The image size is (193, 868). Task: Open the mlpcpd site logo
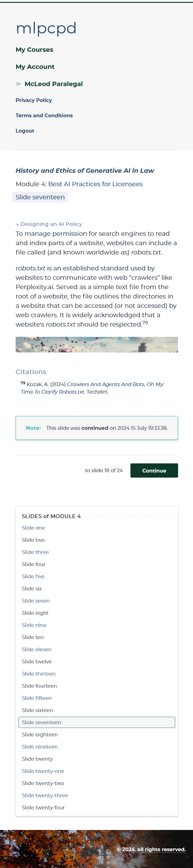click(x=46, y=28)
